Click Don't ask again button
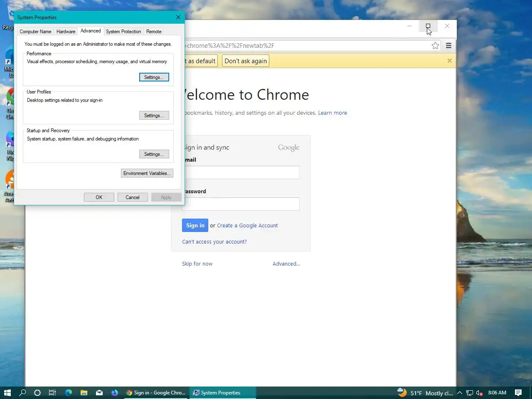Image resolution: width=532 pixels, height=399 pixels. [246, 61]
